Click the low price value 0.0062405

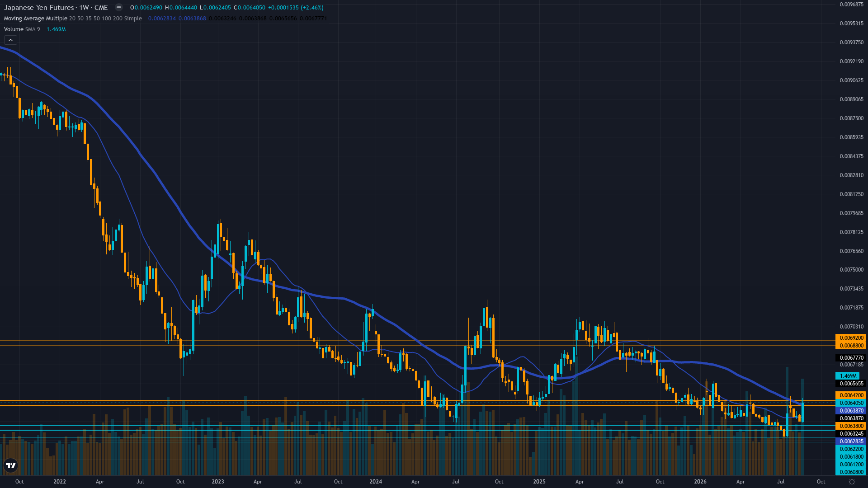(x=217, y=8)
